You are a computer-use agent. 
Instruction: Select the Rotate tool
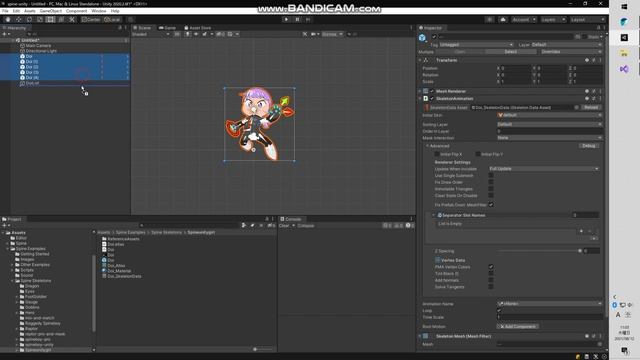pyautogui.click(x=29, y=19)
